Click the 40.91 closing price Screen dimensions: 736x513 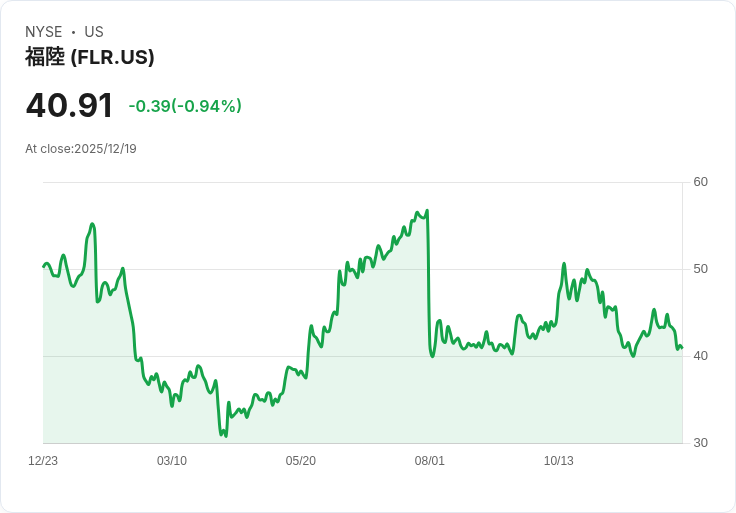[69, 106]
